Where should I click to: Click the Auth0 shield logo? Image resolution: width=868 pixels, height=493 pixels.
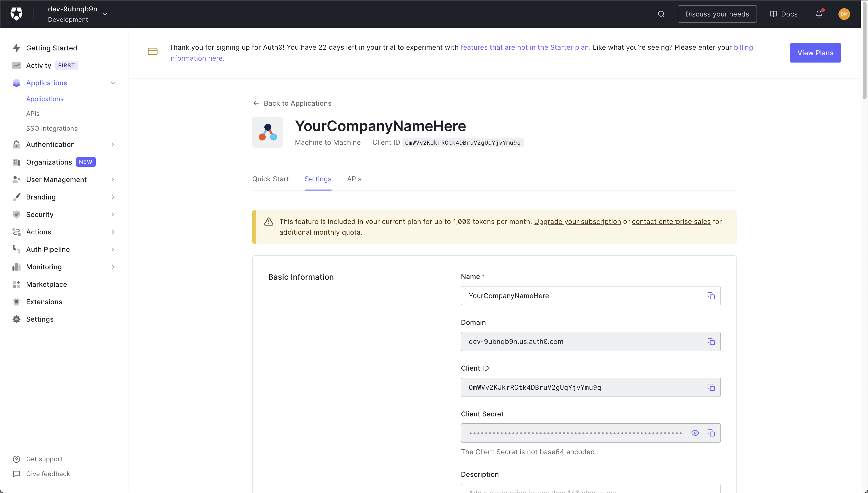click(x=16, y=14)
